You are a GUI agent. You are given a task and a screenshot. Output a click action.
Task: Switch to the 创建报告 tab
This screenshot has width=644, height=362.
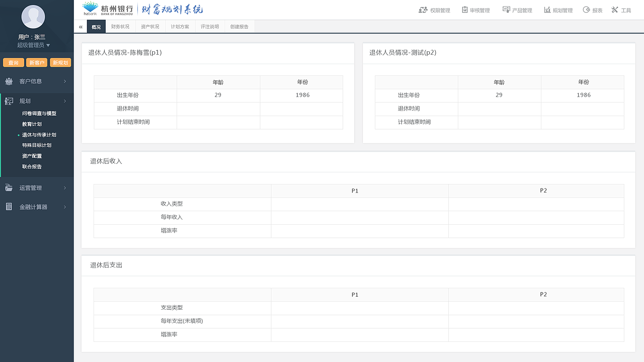239,27
